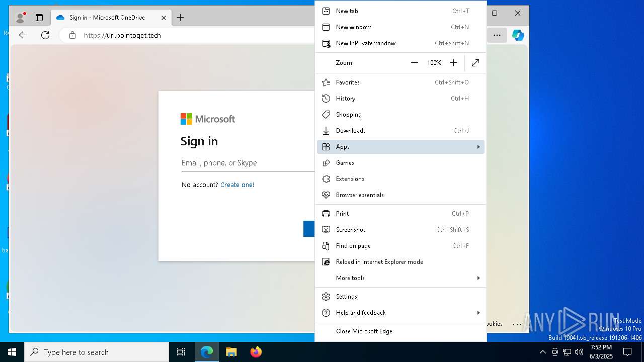Image resolution: width=644 pixels, height=362 pixels.
Task: Select Reload in Internet Explorer mode
Action: (400, 262)
